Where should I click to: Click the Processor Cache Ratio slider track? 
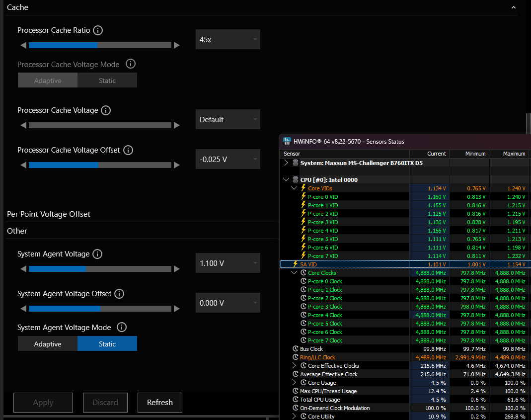point(100,45)
